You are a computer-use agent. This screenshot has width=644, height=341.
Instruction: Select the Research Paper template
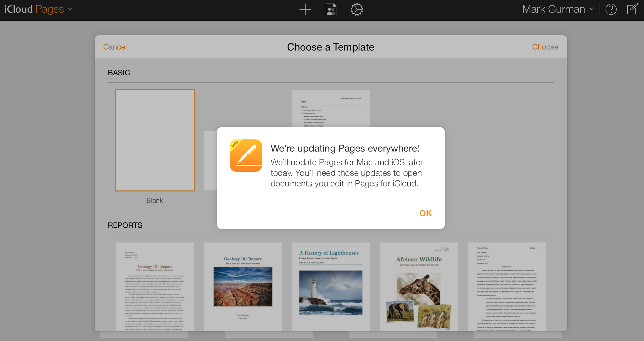click(x=507, y=287)
